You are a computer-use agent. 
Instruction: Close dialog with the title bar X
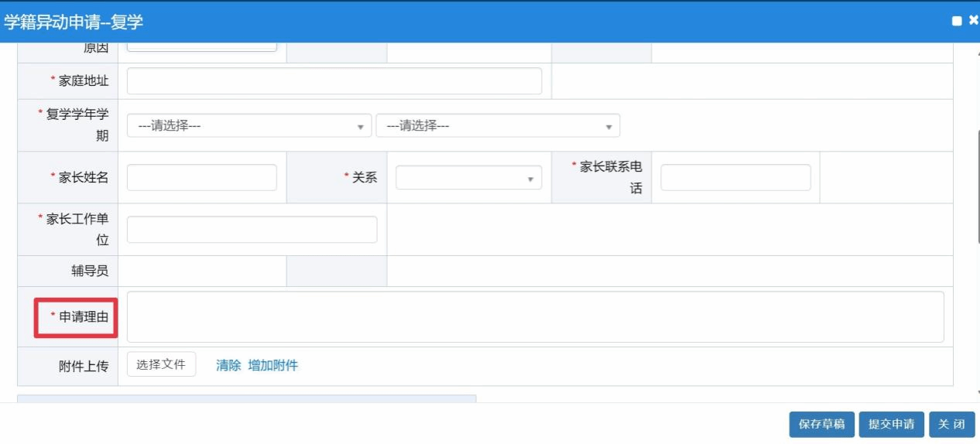tap(973, 21)
